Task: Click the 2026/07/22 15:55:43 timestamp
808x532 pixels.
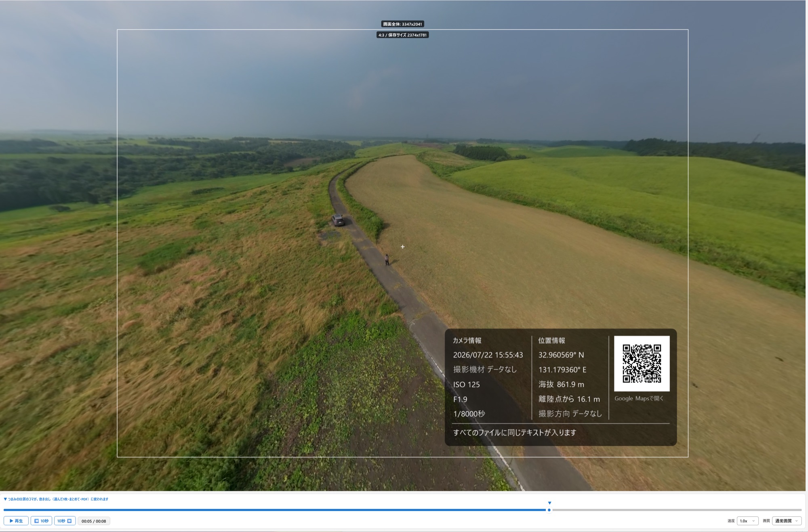Action: click(488, 355)
